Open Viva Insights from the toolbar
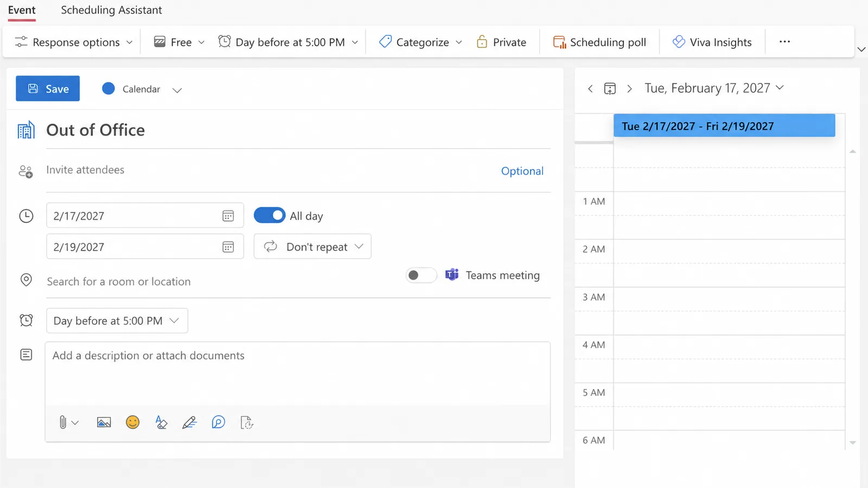Viewport: 868px width, 488px height. [x=712, y=42]
